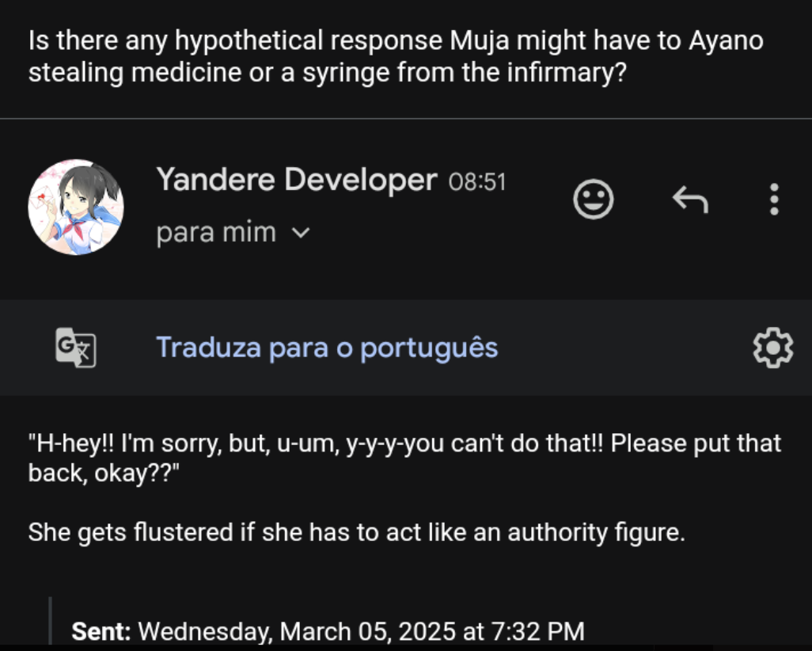This screenshot has height=651, width=812.
Task: Open translation settings gear icon
Action: pos(772,347)
